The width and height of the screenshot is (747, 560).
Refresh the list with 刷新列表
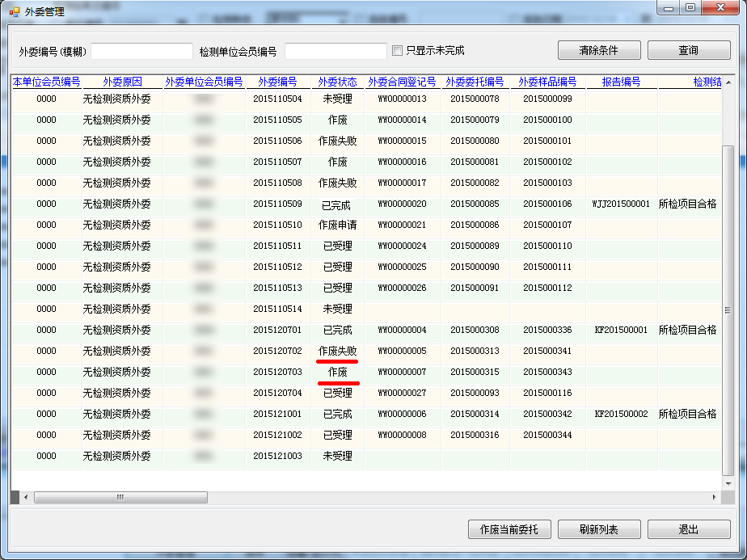598,530
